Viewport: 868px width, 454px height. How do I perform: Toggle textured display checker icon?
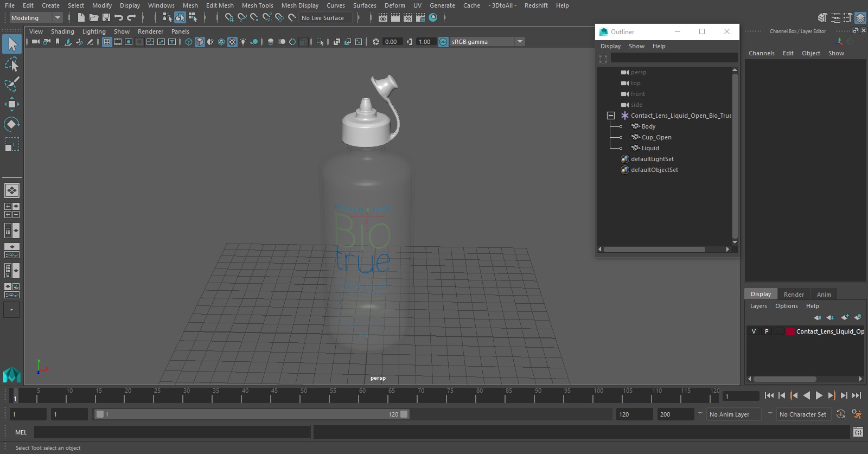tap(232, 42)
